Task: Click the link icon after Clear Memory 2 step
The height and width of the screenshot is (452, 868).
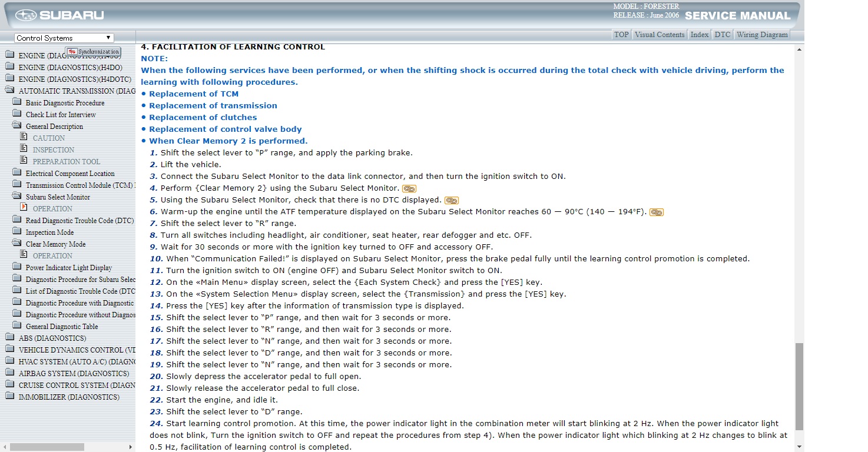Action: pyautogui.click(x=409, y=188)
